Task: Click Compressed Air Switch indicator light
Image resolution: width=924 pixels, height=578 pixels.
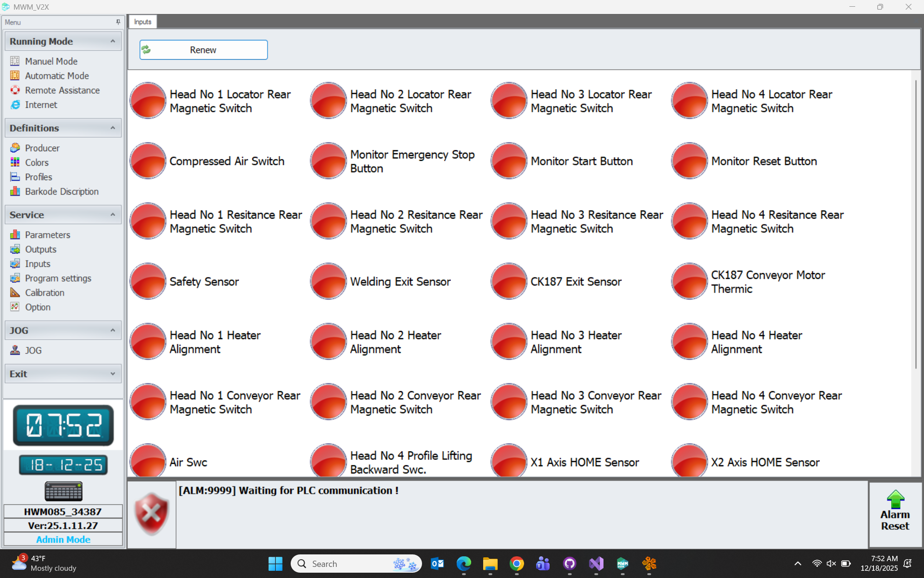Action: [148, 161]
